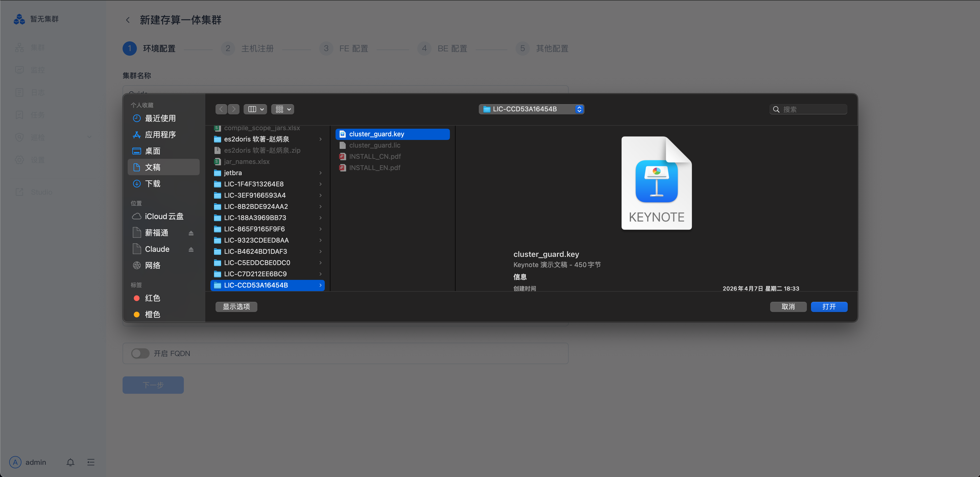Select 桌面 in the sidebar
980x477 pixels.
164,151
